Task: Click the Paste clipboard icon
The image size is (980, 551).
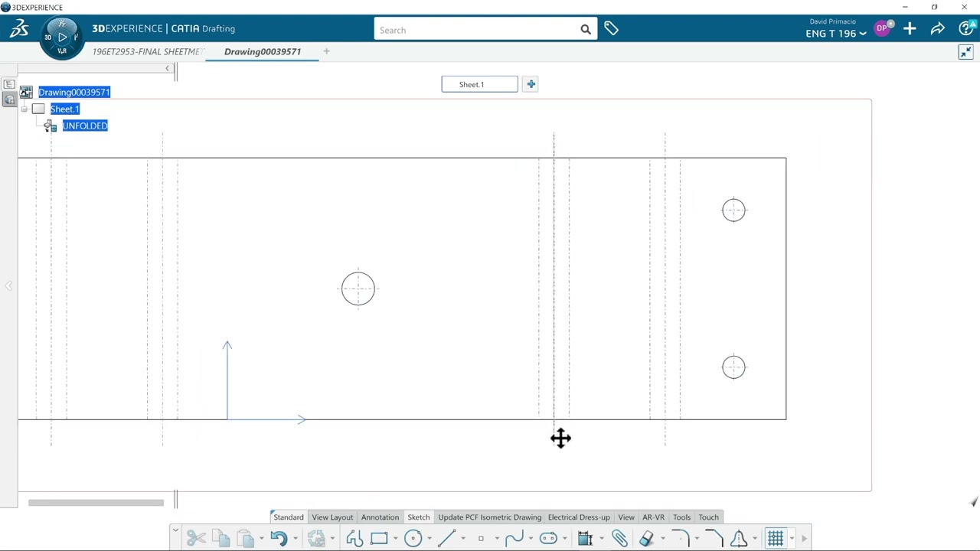Action: tap(245, 539)
